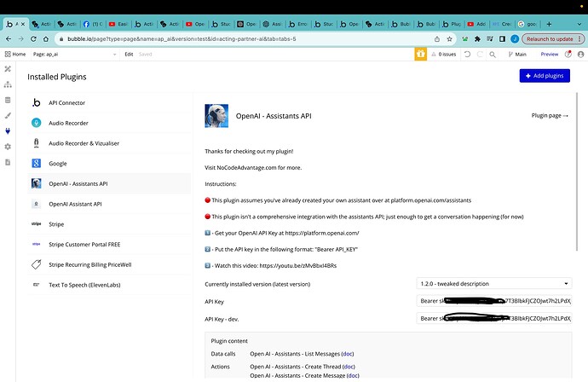Close the active browser tab
This screenshot has width=588, height=382.
(22, 24)
